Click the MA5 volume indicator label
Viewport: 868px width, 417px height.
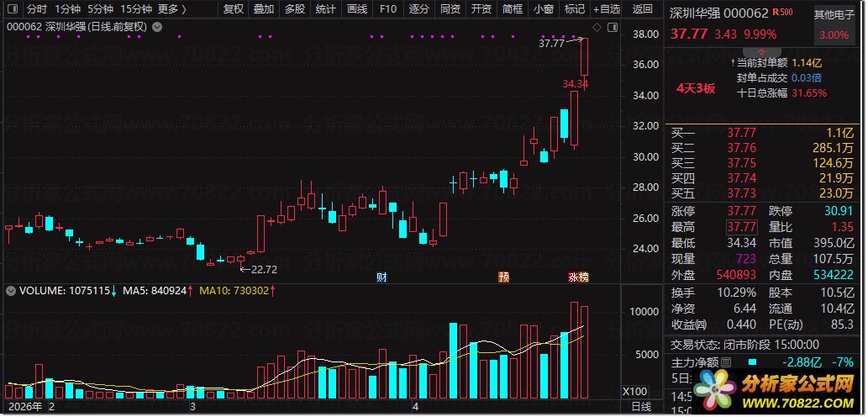(158, 290)
